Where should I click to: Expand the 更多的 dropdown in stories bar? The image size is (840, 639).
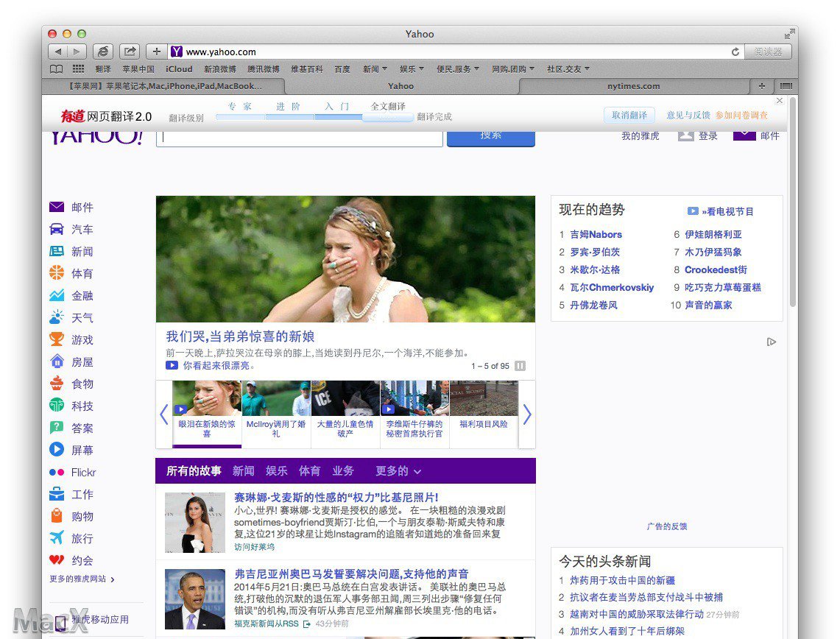pos(398,471)
